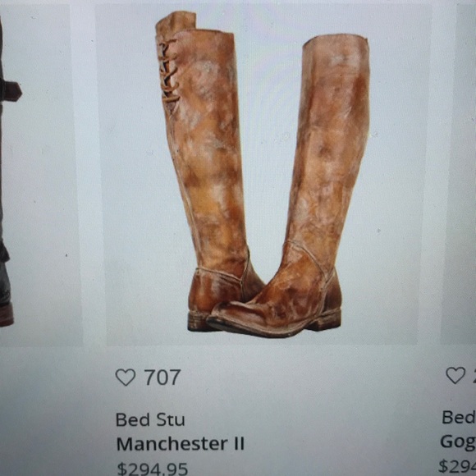Open the dark boot product at left edge
Screen dimensions: 476x476
(9, 173)
